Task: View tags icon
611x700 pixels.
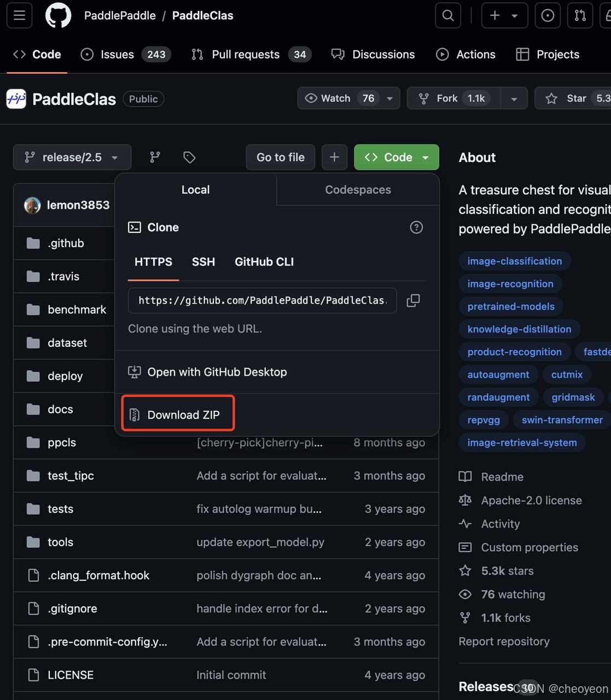Action: click(189, 157)
